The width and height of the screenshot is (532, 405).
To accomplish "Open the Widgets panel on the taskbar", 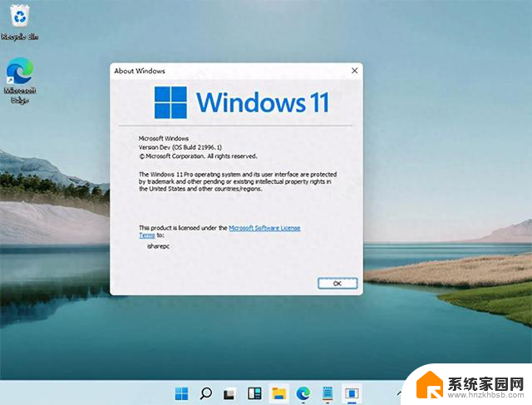I will (254, 393).
